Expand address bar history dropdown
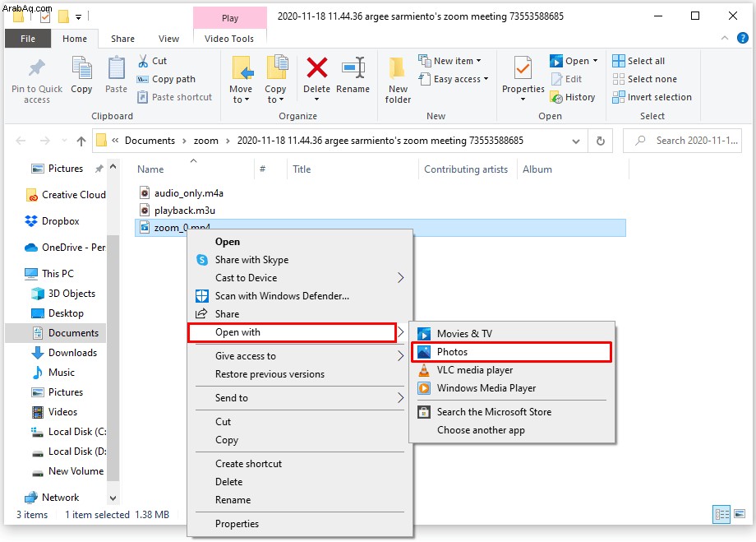Screen dimensions: 756x542 click(576, 141)
